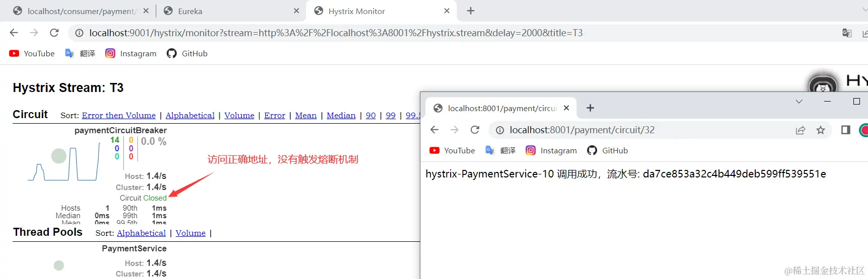Sort circuits by Error

tap(274, 115)
